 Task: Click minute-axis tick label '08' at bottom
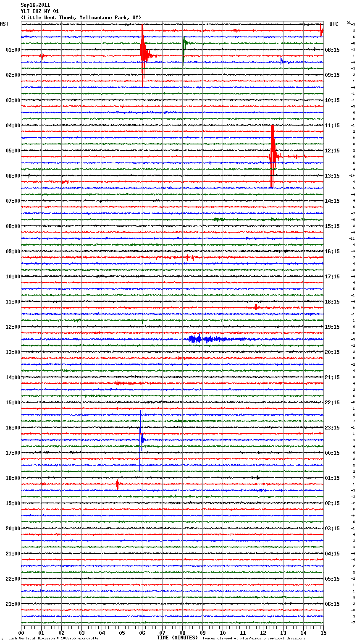pos(182,633)
